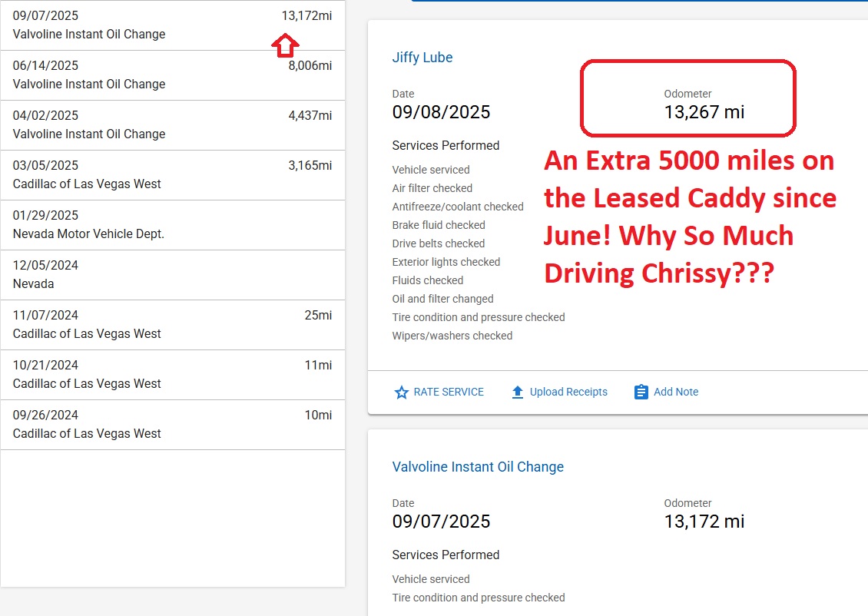
Task: Select the 12/05/2024 Nevada entry
Action: pos(173,275)
